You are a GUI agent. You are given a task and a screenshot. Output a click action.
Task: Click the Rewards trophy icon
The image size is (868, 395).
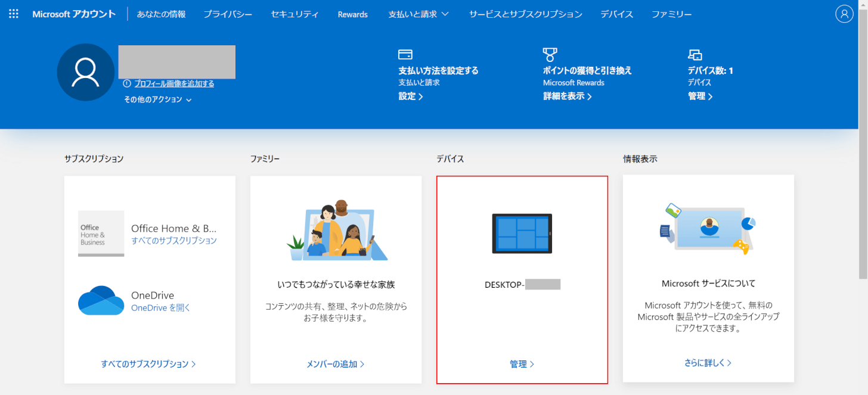[x=550, y=55]
